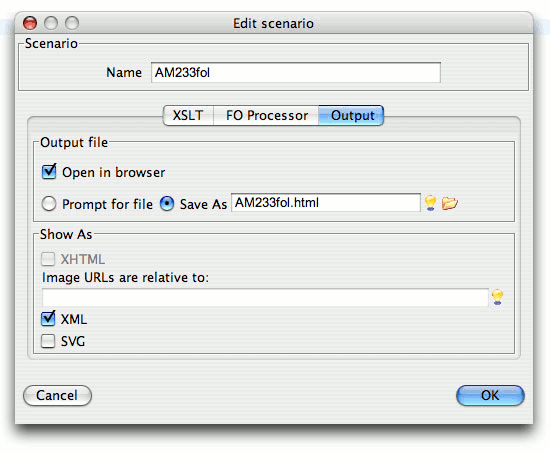
Task: Click the scenario Name text field
Action: coord(296,73)
